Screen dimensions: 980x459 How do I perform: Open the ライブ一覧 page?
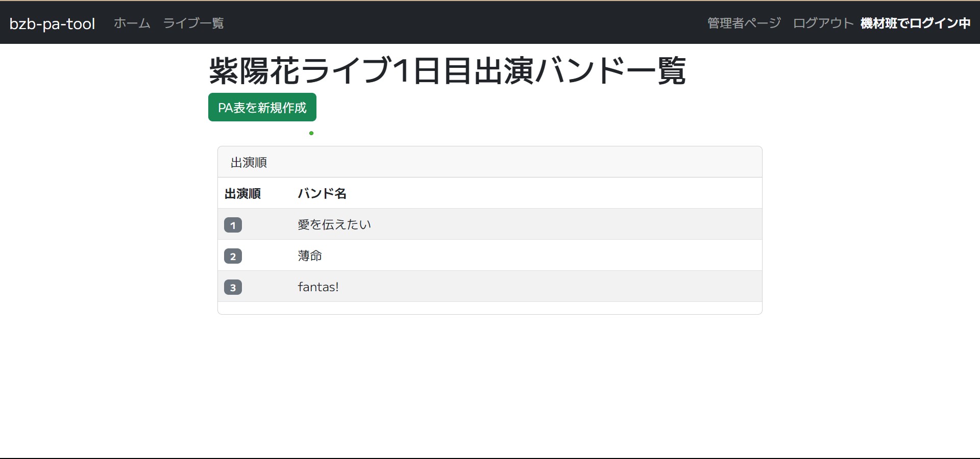tap(193, 23)
